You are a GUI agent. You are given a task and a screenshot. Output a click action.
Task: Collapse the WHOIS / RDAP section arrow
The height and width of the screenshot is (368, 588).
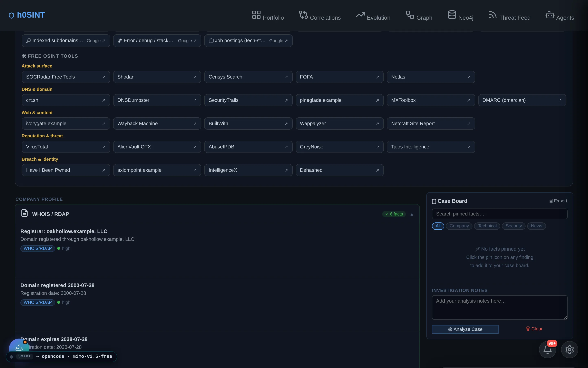[x=412, y=214]
